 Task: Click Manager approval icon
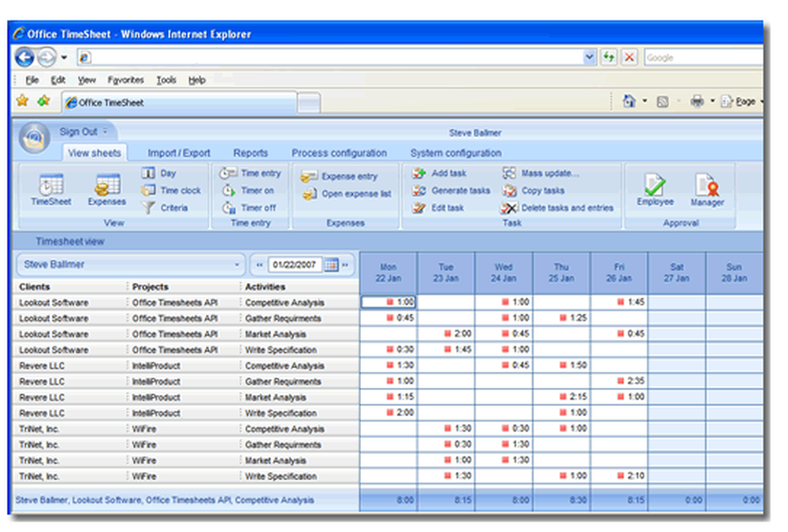pos(707,190)
